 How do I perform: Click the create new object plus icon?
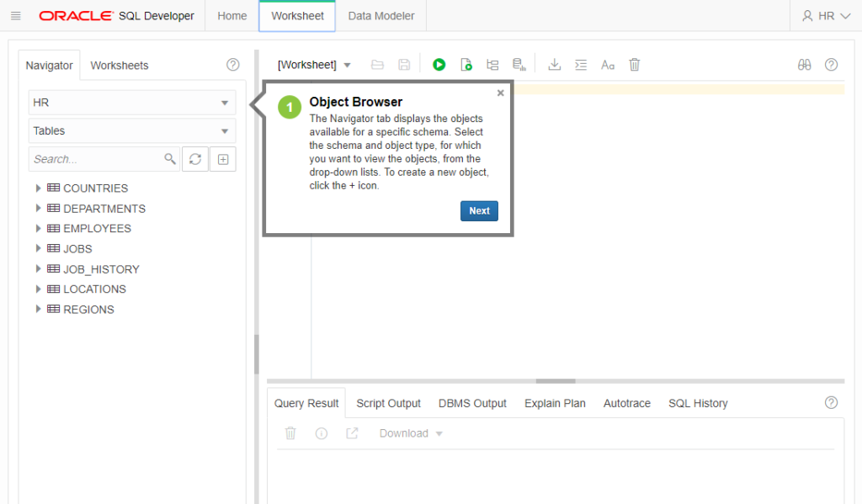pyautogui.click(x=222, y=159)
